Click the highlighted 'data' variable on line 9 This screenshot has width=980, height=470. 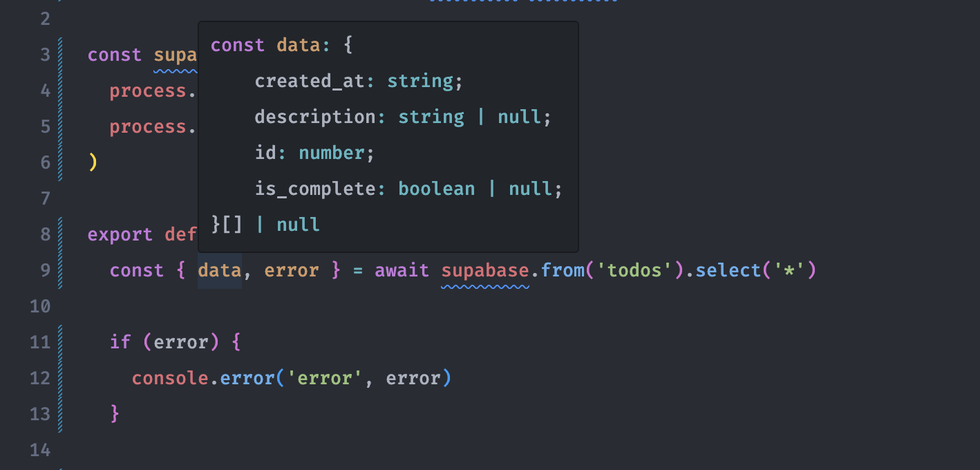tap(220, 270)
